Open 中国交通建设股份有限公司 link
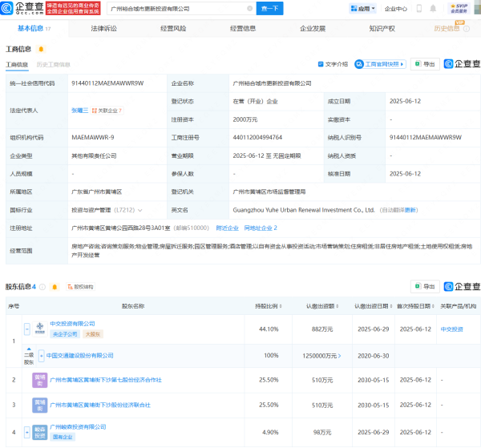This screenshot has width=481, height=448. coord(79,356)
